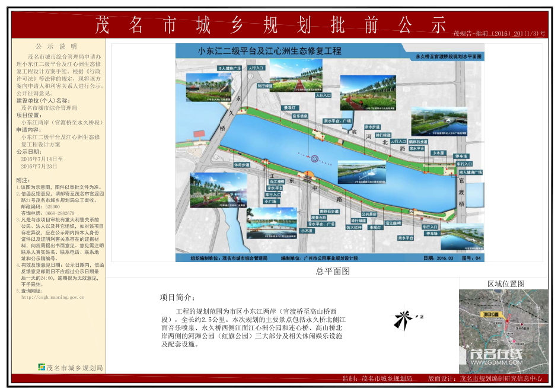The image size is (558, 392).
Task: Open the 区域位置图 satellite location map
Action: pyautogui.click(x=503, y=331)
